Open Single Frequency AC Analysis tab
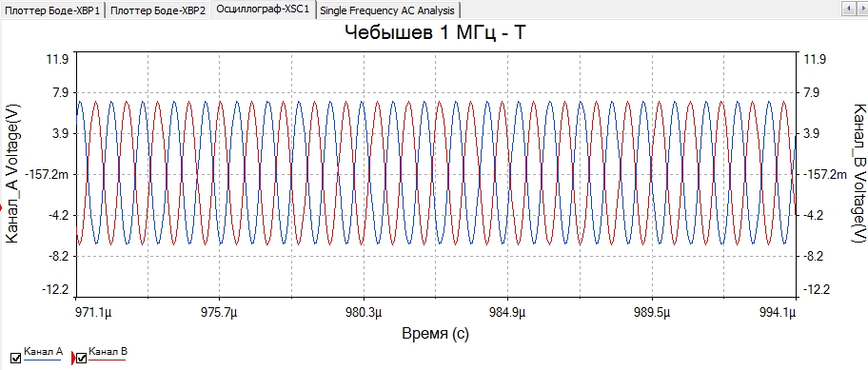The height and width of the screenshot is (370, 868). tap(387, 10)
